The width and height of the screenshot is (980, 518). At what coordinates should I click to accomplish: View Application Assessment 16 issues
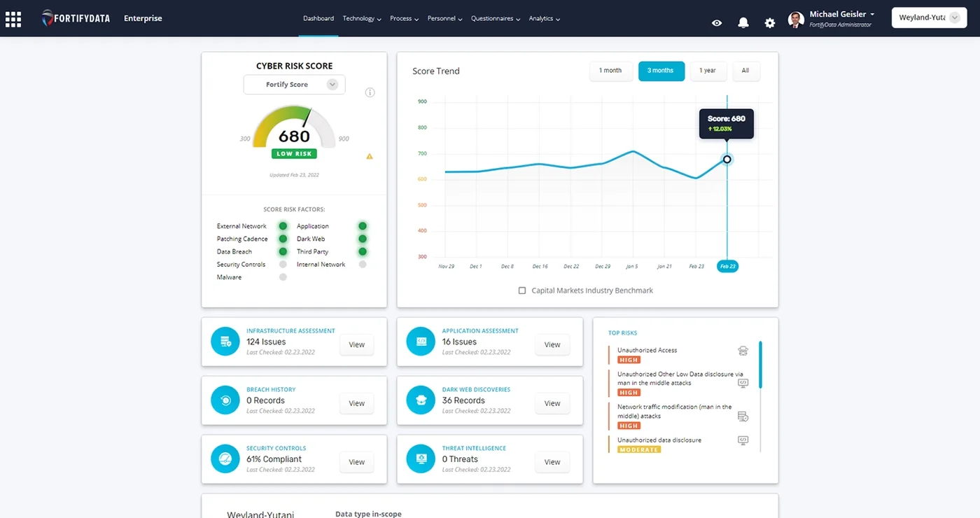(x=552, y=344)
